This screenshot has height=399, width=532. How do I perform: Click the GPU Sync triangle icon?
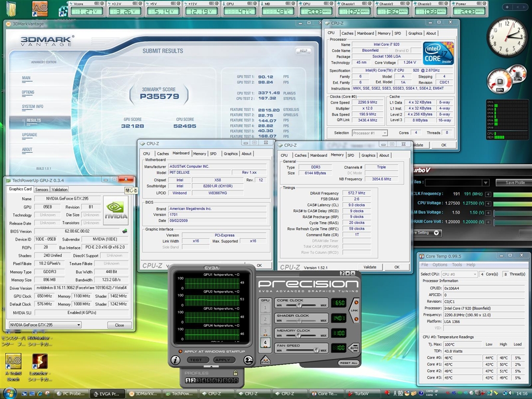[265, 360]
